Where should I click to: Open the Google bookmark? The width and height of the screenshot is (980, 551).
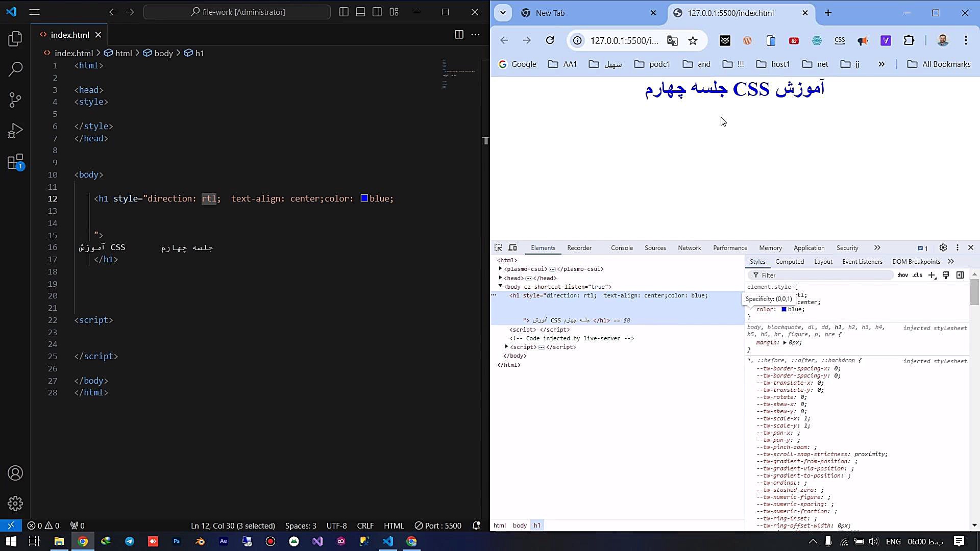coord(517,64)
